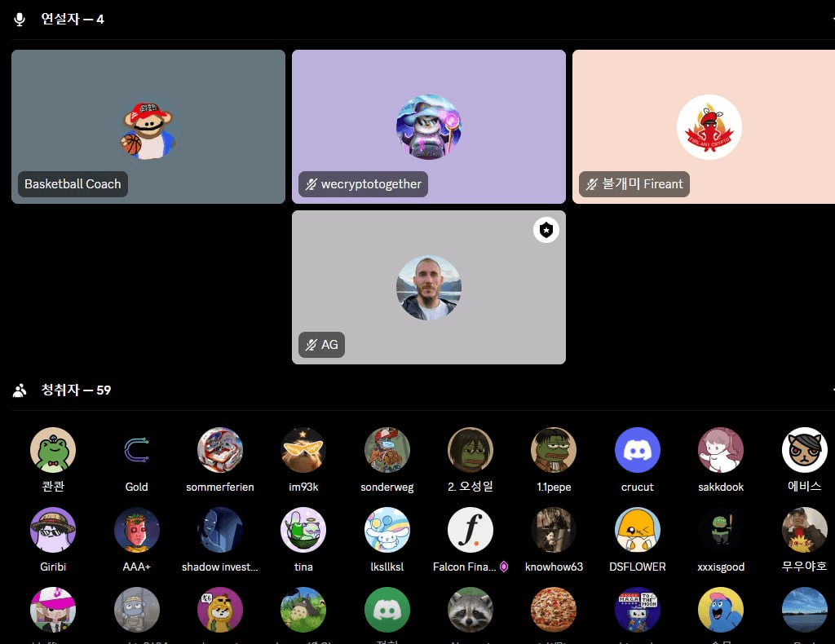Click the microphone icon in the 연설자 header
Screen dimensions: 835x644
click(x=20, y=19)
